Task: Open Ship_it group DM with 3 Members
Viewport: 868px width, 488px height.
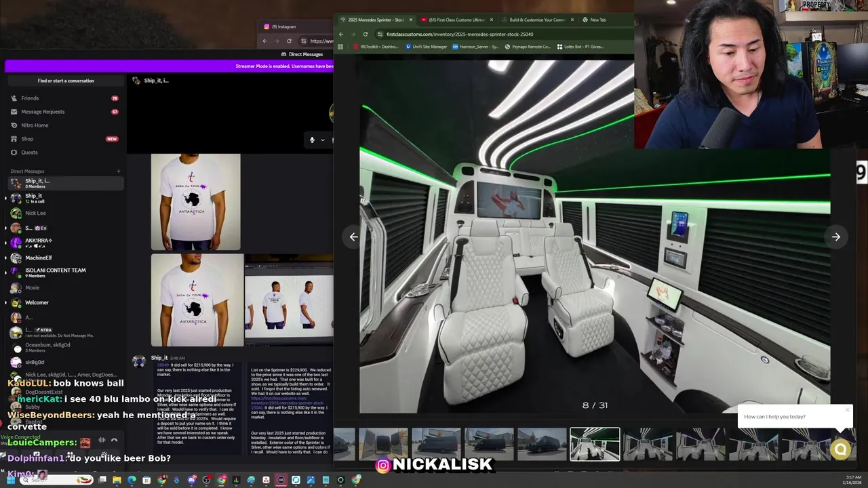Action: (x=64, y=183)
